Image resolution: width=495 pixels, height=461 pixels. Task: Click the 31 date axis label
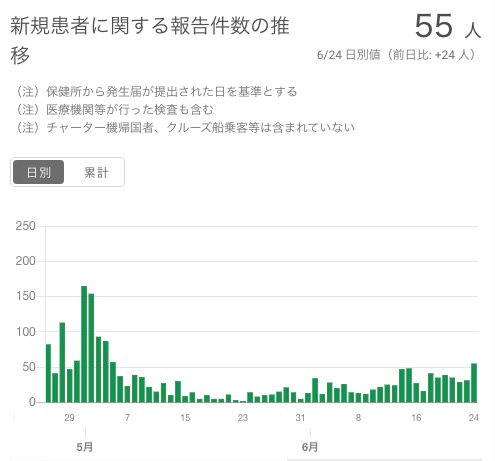click(x=300, y=418)
